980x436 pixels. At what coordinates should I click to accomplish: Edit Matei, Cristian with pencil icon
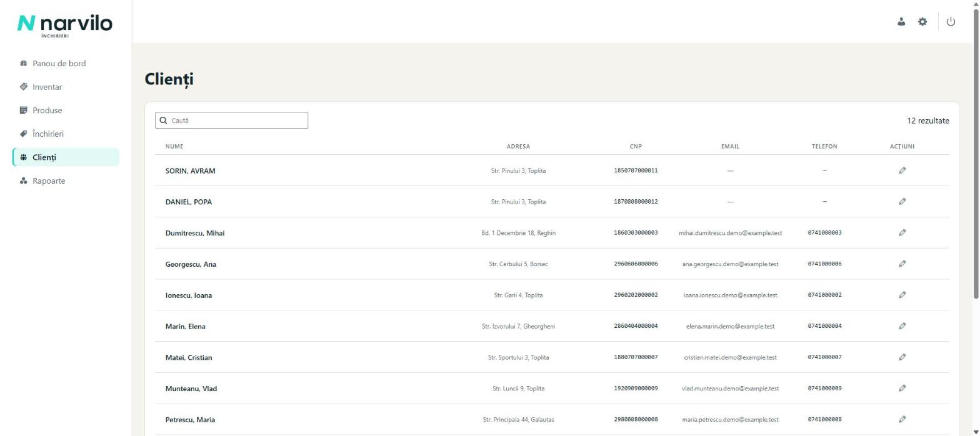pyautogui.click(x=902, y=357)
